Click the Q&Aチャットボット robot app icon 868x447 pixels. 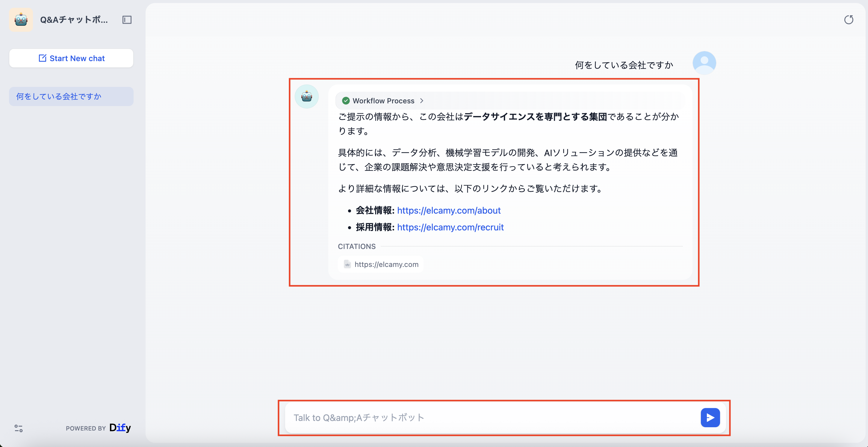(x=21, y=19)
